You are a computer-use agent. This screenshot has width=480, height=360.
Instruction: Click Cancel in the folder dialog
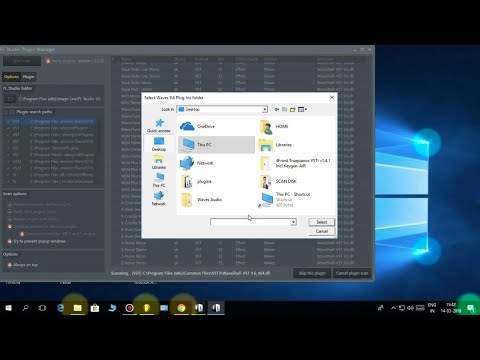(x=322, y=231)
